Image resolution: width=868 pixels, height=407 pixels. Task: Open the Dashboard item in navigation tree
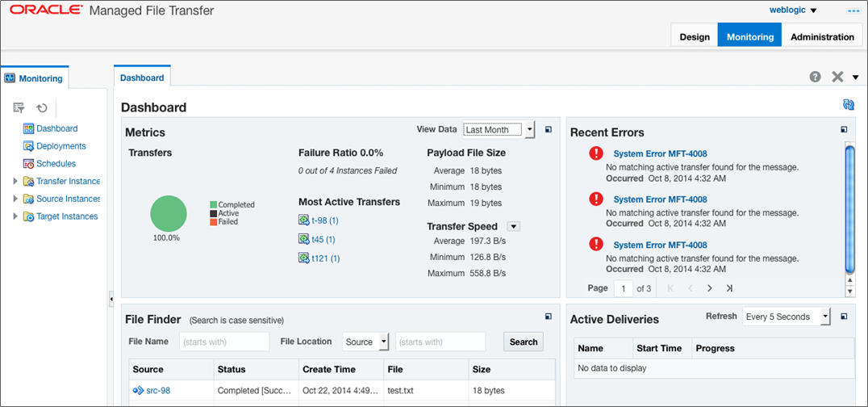coord(57,128)
